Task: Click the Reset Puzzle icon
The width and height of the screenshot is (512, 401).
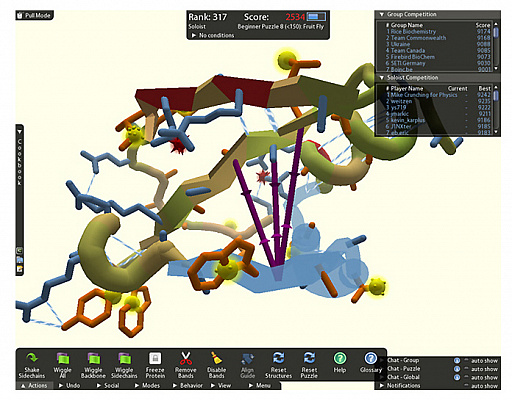Action: click(309, 358)
